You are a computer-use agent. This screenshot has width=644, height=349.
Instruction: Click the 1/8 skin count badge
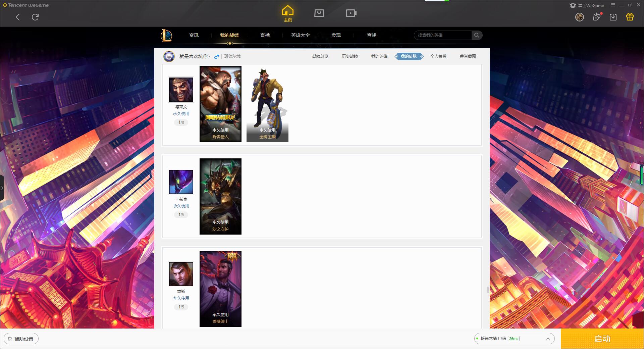pyautogui.click(x=181, y=122)
